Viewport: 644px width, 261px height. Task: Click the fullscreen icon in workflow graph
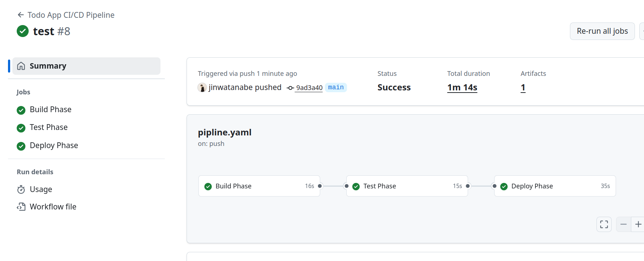click(604, 224)
